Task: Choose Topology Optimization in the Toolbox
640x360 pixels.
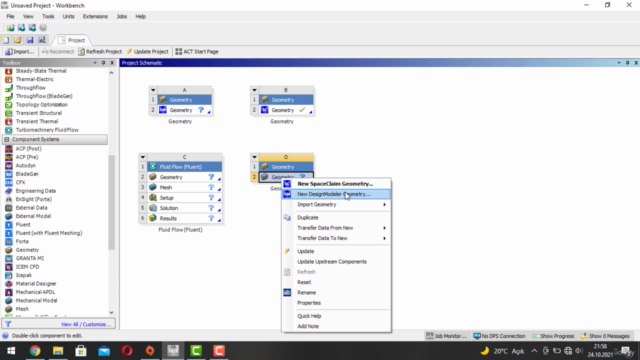Action: point(42,104)
